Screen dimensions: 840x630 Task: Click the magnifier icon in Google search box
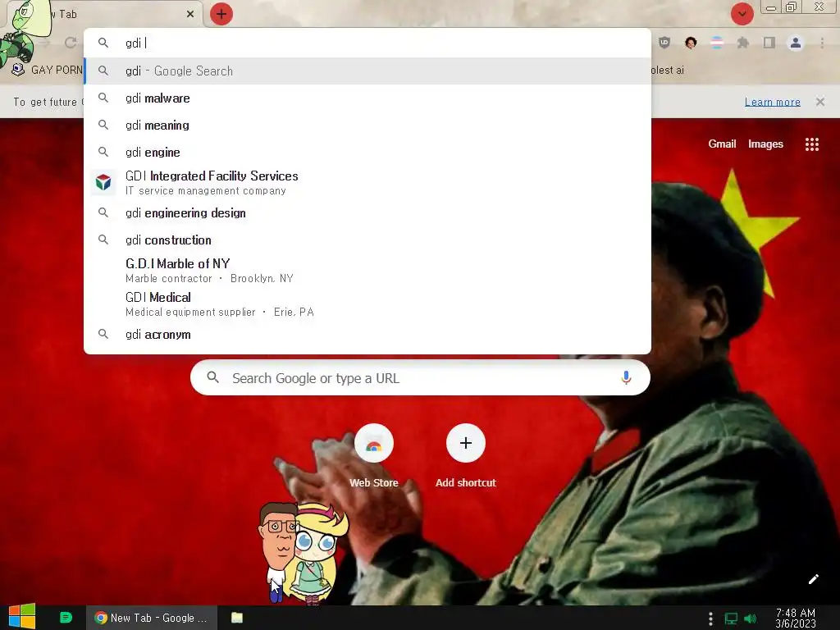tap(212, 377)
